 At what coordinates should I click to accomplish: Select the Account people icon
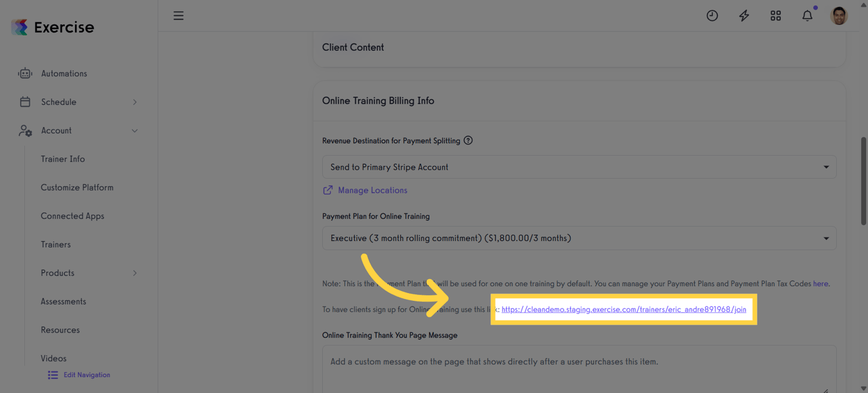point(25,130)
